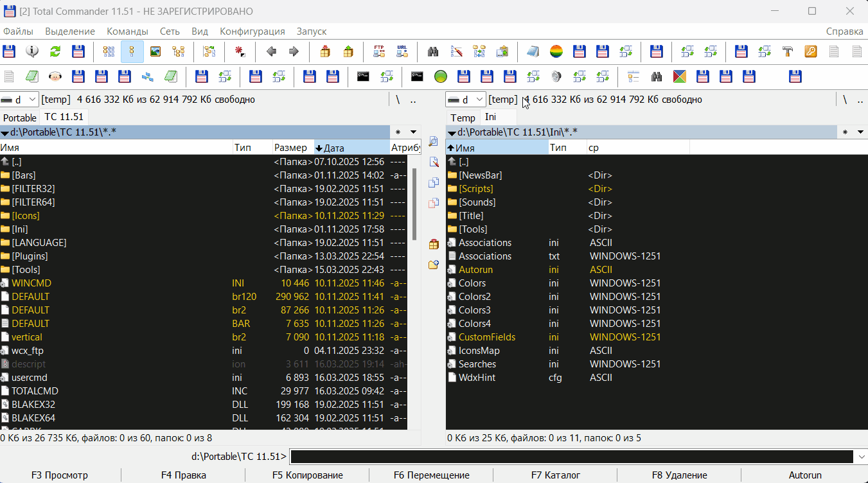Switch to the Temp tab in right panel
The height and width of the screenshot is (483, 868).
[463, 118]
